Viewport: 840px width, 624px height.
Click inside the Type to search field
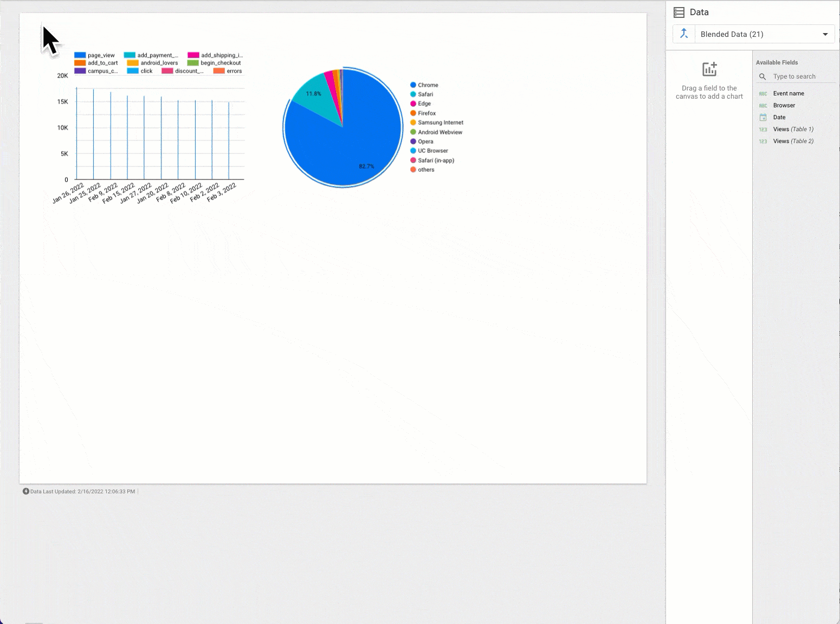(x=794, y=76)
